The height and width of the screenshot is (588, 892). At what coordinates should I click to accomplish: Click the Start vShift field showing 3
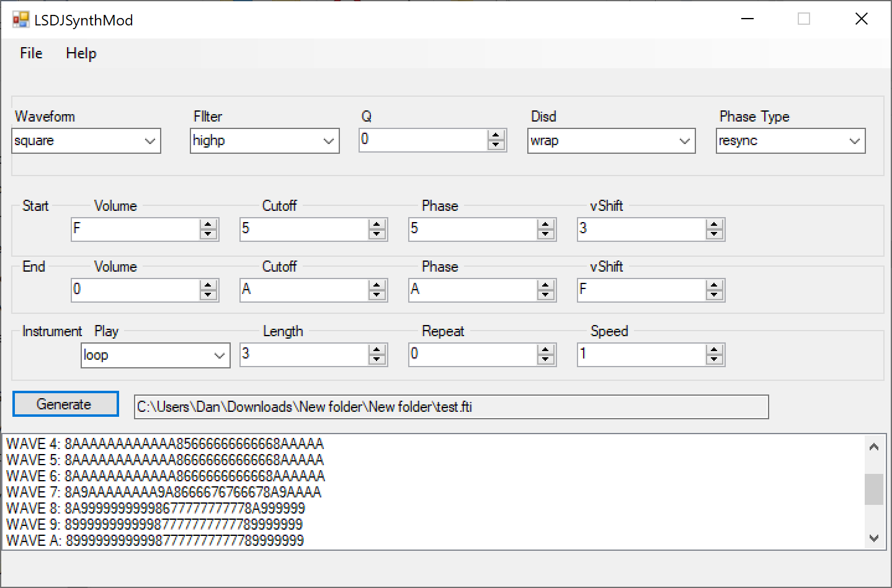tap(642, 229)
